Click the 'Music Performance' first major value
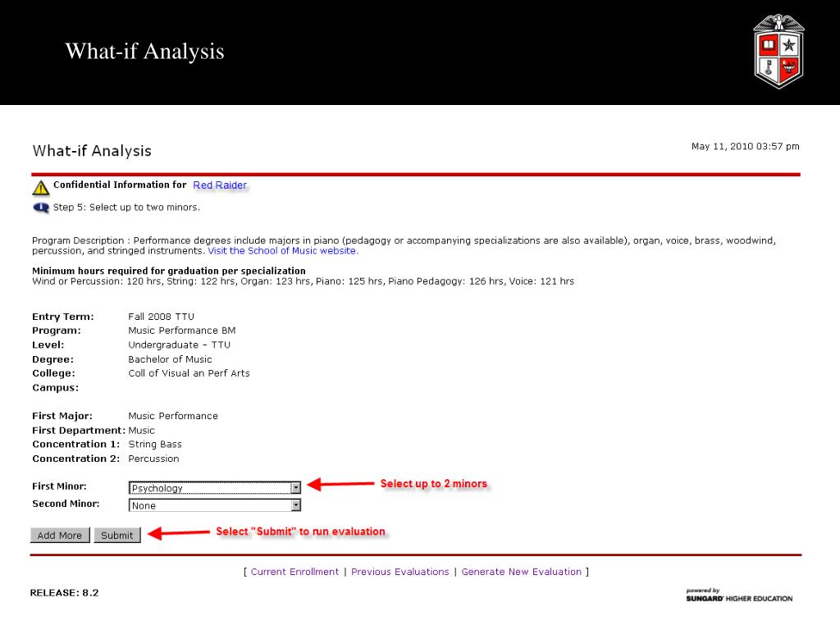 tap(173, 416)
